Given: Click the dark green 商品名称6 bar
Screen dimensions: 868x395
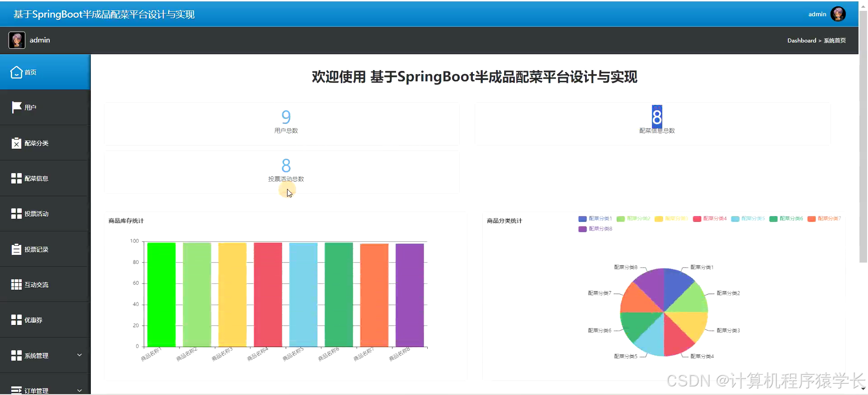Looking at the screenshot, I should (x=339, y=295).
